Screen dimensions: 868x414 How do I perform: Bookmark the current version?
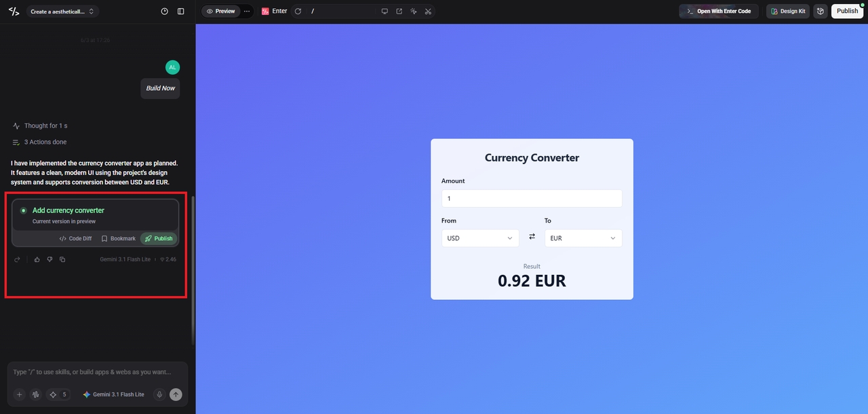pos(118,238)
